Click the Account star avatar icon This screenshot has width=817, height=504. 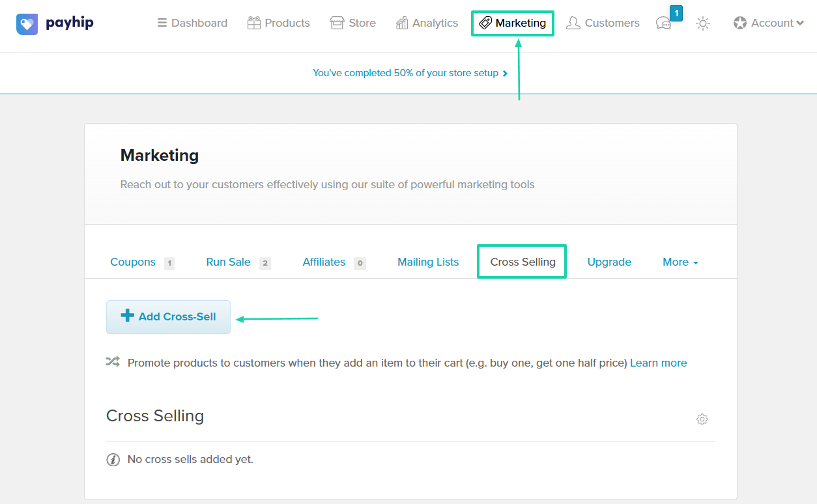pos(739,23)
